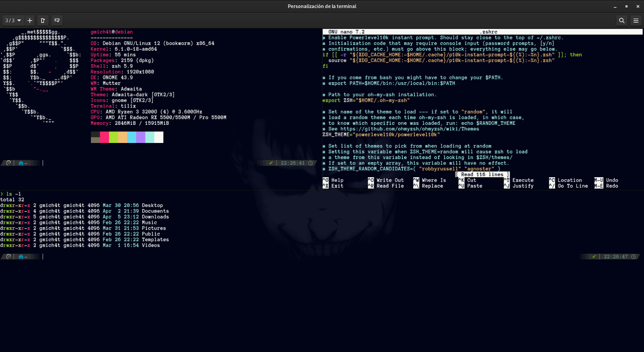Click the 'Resolution: 1920x1080' line
Image resolution: width=644 pixels, height=352 pixels.
(x=122, y=72)
